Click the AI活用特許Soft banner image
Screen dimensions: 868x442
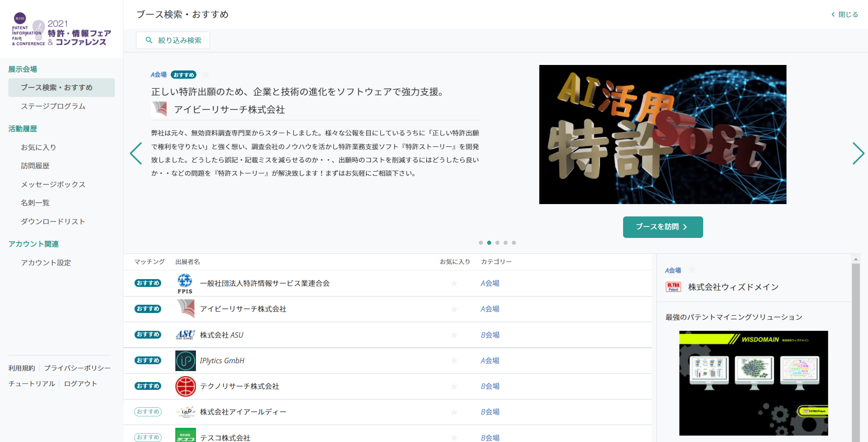[662, 135]
